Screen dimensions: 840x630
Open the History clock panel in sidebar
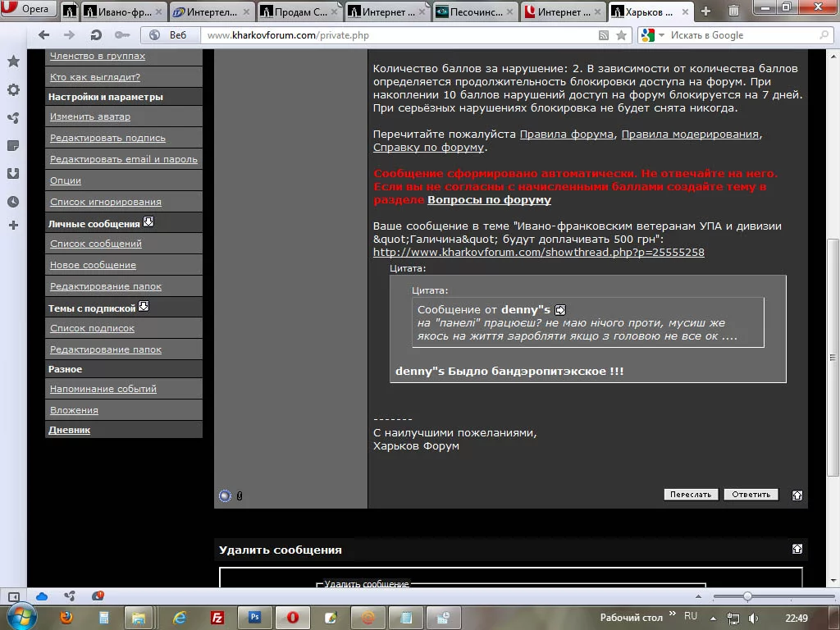pyautogui.click(x=13, y=202)
